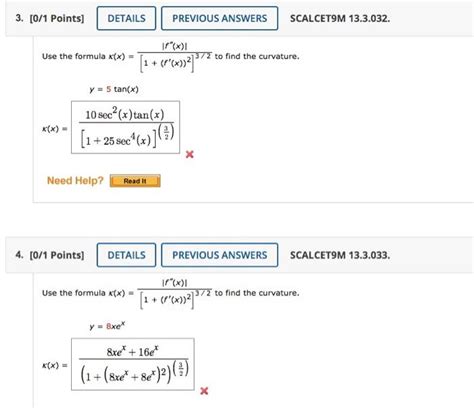Image resolution: width=474 pixels, height=408 pixels.
Task: Open PREVIOUS ANSWERS for question 4
Action: pyautogui.click(x=220, y=255)
